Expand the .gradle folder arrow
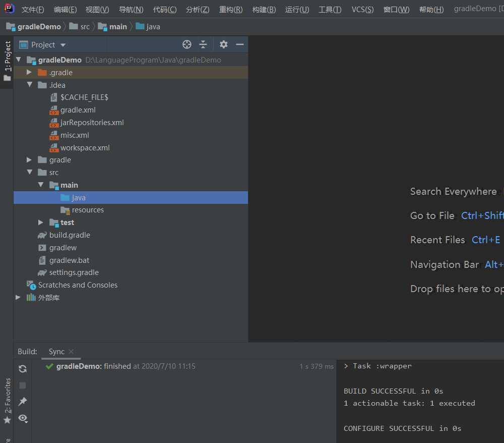This screenshot has height=443, width=504. tap(29, 72)
